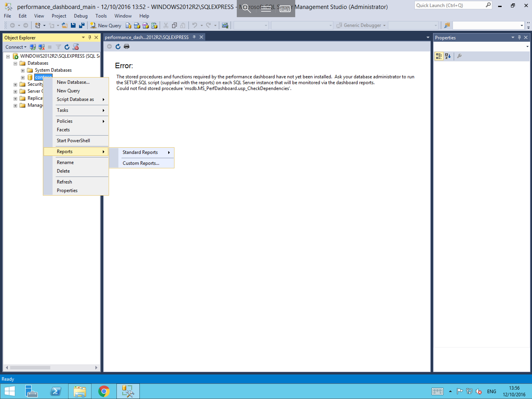The height and width of the screenshot is (399, 532).
Task: Open File Explorer from the taskbar
Action: click(x=80, y=391)
